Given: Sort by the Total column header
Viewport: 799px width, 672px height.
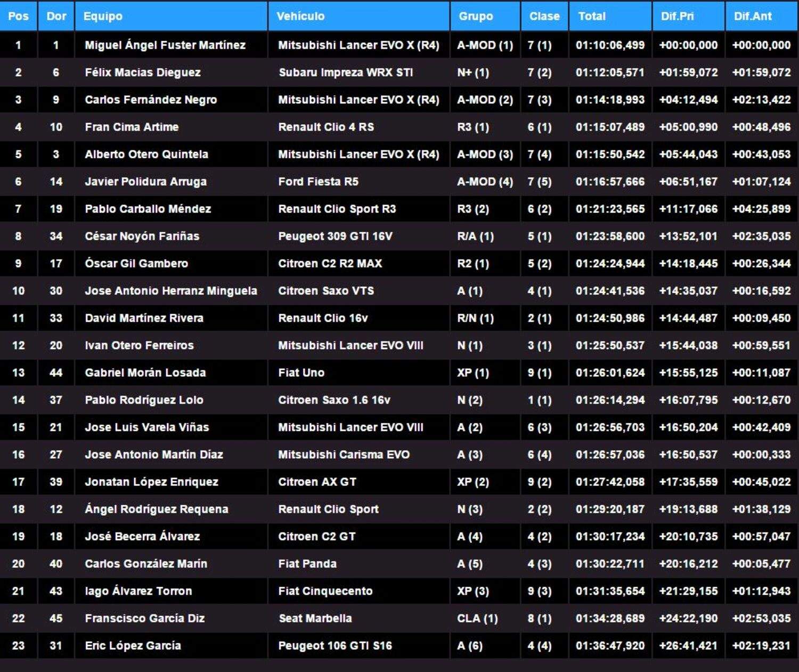Looking at the screenshot, I should pos(592,16).
